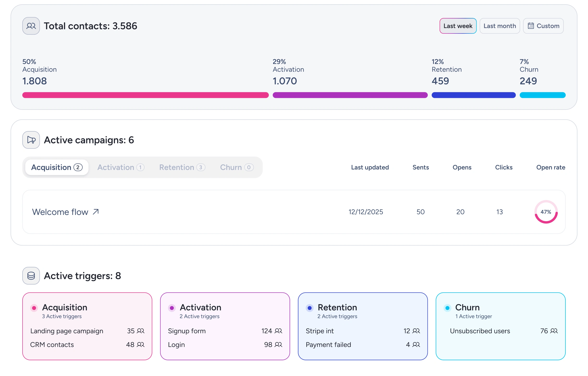The width and height of the screenshot is (588, 376).
Task: Click the active triggers database icon
Action: tap(31, 276)
